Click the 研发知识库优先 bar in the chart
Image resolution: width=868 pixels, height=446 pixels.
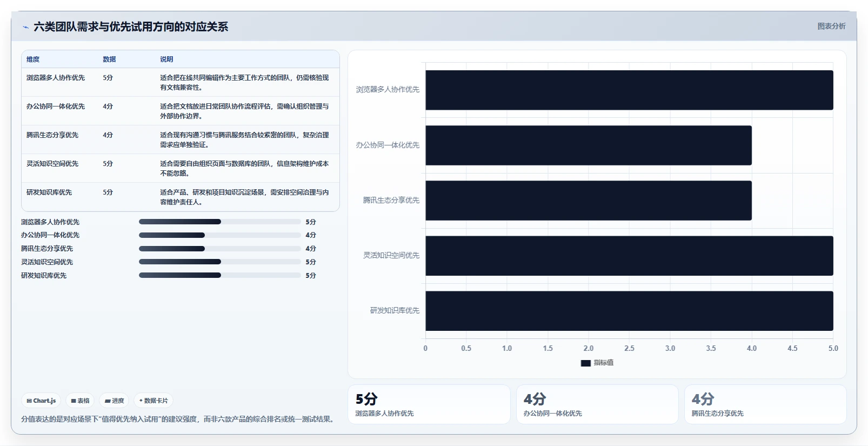[x=629, y=311]
